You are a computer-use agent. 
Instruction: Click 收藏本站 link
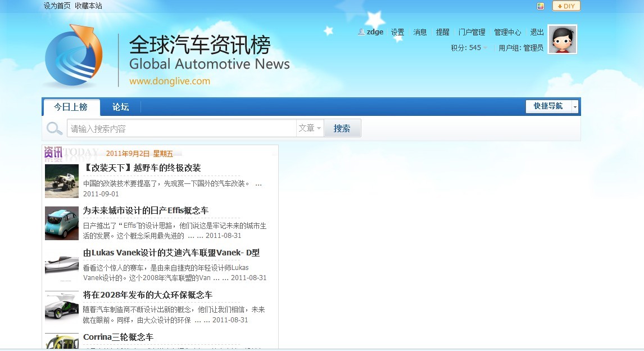click(88, 6)
